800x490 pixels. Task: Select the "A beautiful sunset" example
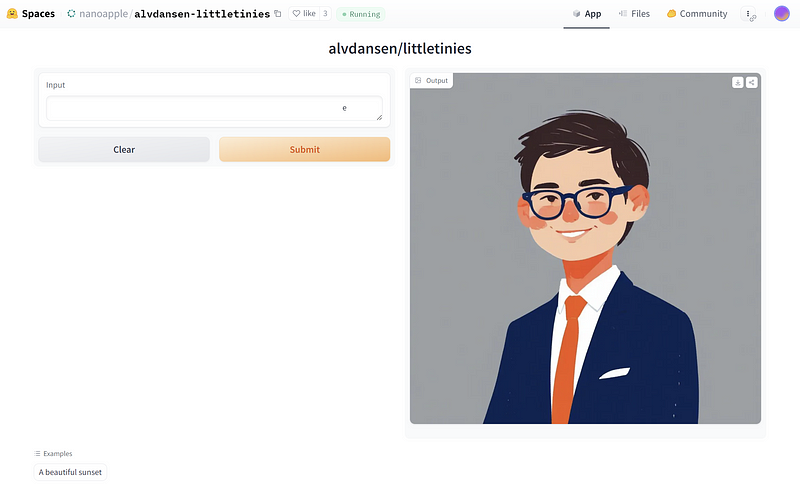point(70,472)
